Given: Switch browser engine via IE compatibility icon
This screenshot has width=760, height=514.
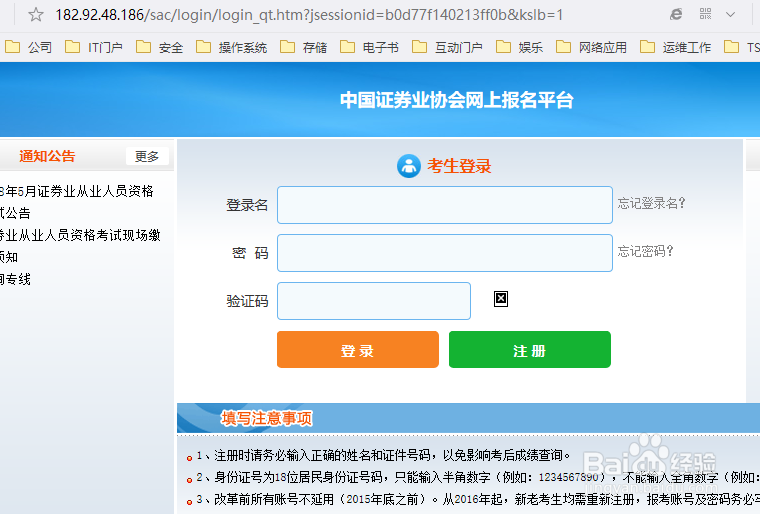Looking at the screenshot, I should pyautogui.click(x=676, y=15).
